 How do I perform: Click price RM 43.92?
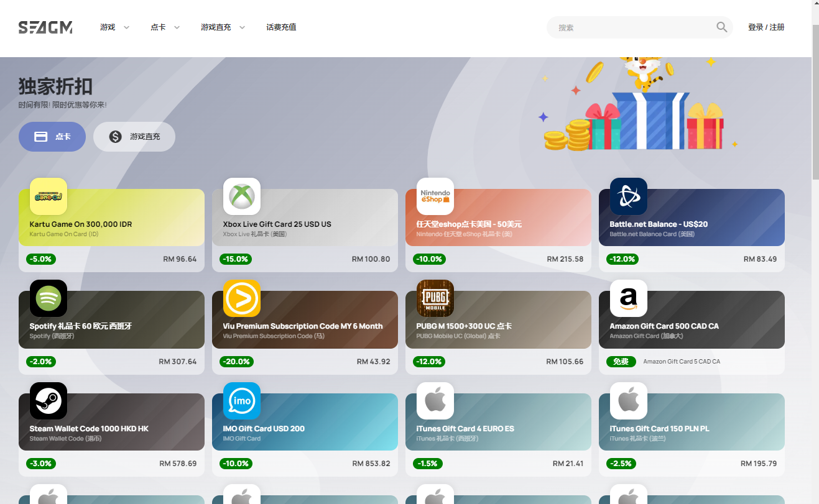tap(373, 361)
